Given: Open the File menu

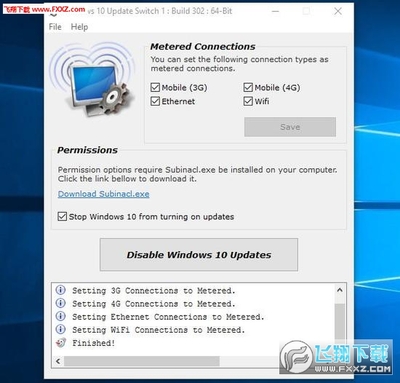Looking at the screenshot, I should (x=55, y=27).
